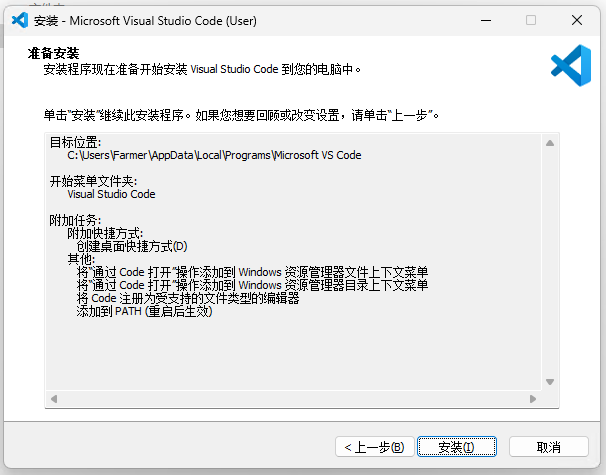
Task: Click the window title 安装 - Microsoft Visual Studio Code (User)
Action: [145, 20]
